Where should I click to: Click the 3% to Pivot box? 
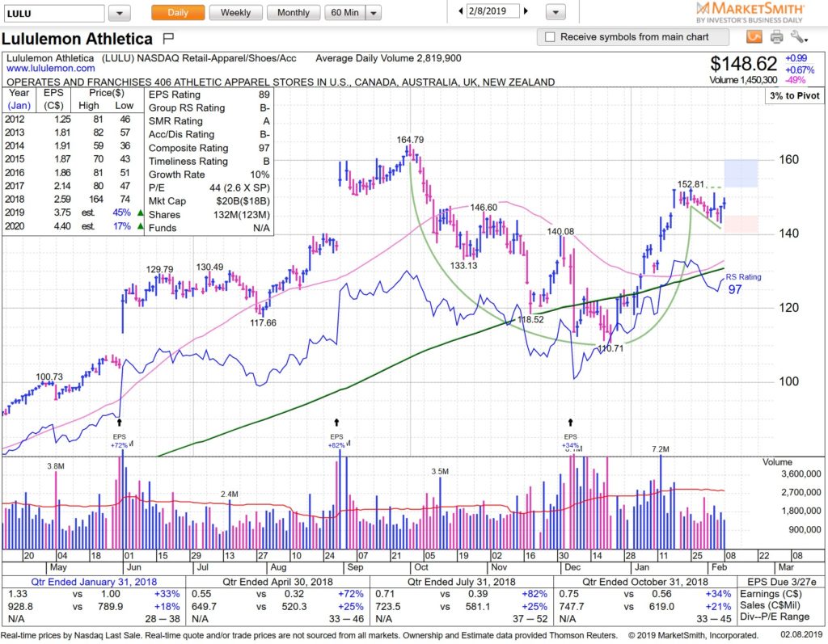794,95
